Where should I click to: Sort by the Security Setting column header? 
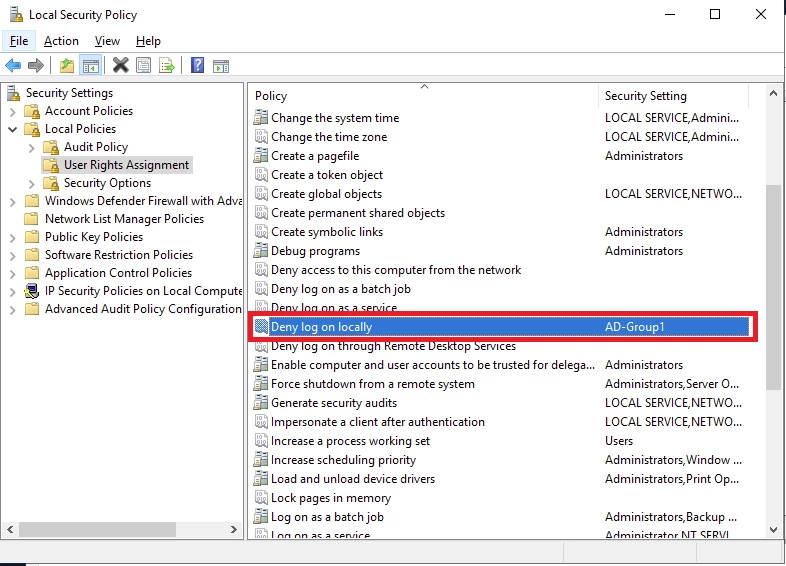[x=673, y=96]
